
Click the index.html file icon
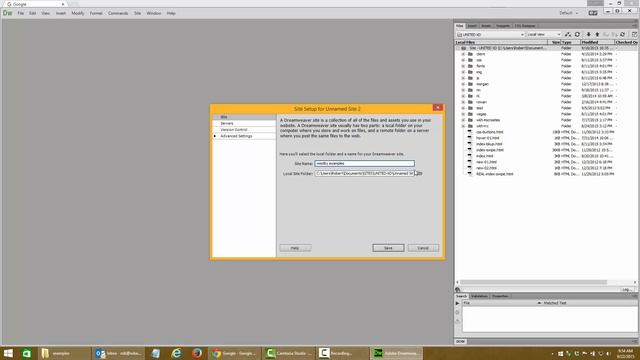coord(469,156)
